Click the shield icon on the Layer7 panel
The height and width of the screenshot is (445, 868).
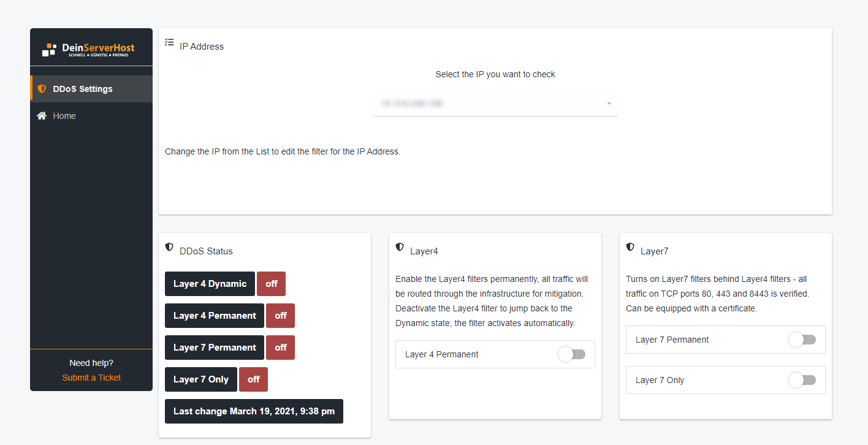coord(630,246)
